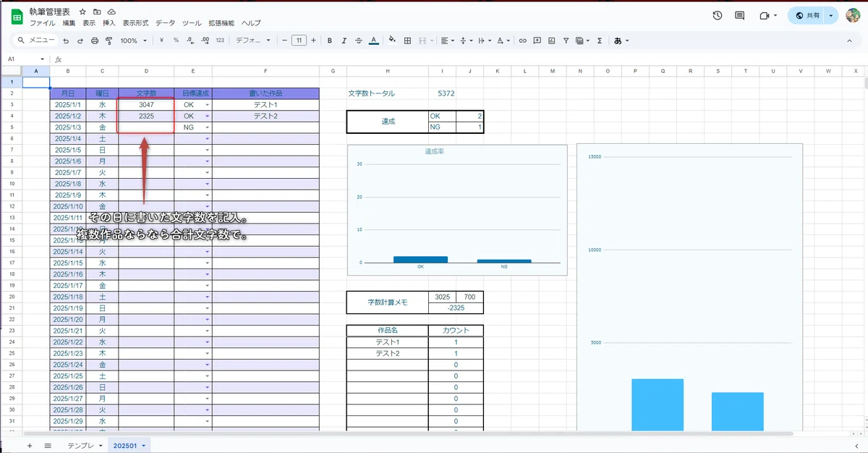868x453 pixels.
Task: Open the fill color picker
Action: pos(392,41)
